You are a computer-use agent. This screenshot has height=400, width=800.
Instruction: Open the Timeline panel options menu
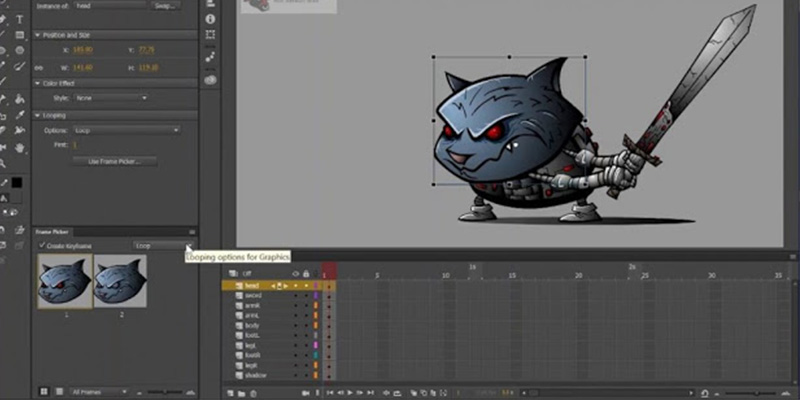pos(793,257)
